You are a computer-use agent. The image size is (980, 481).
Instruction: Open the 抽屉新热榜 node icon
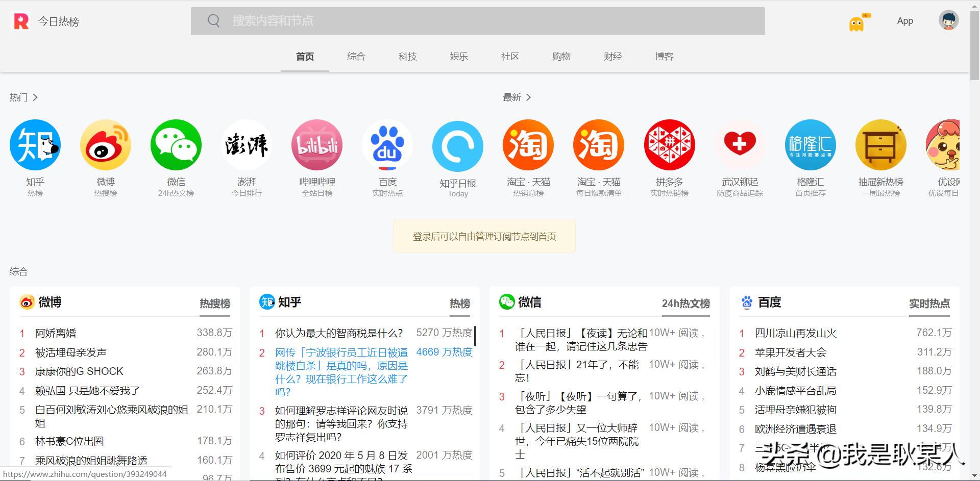pyautogui.click(x=880, y=145)
